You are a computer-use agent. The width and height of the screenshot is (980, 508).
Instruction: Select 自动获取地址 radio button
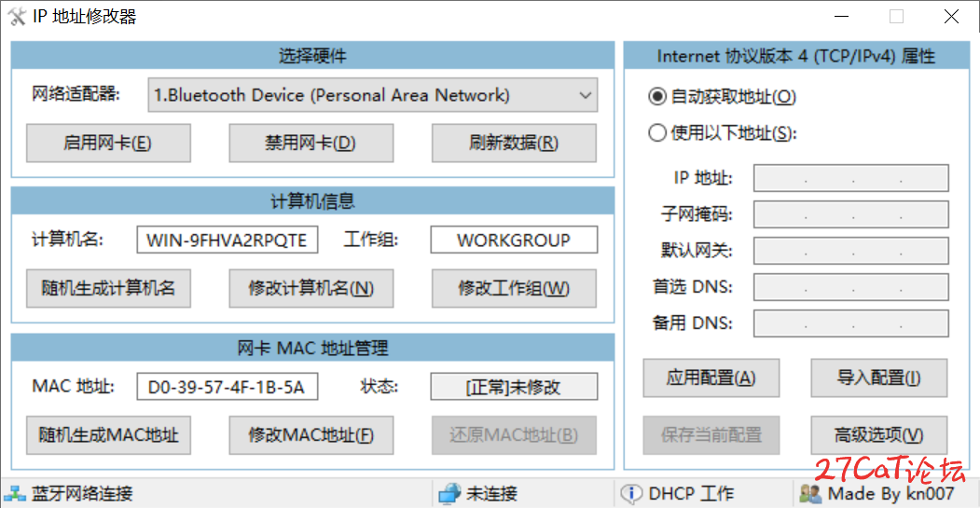pyautogui.click(x=656, y=97)
